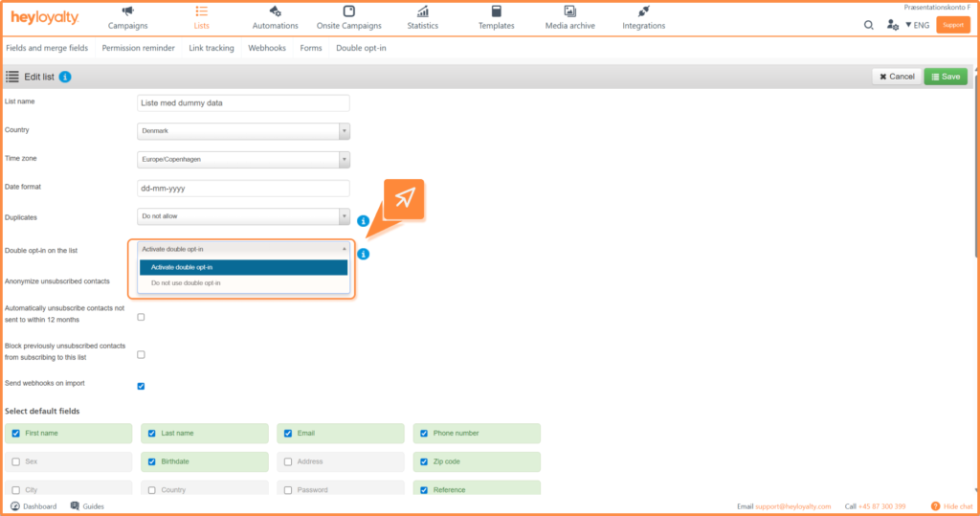Image resolution: width=980 pixels, height=516 pixels.
Task: Click the search magnifier icon
Action: [x=869, y=25]
